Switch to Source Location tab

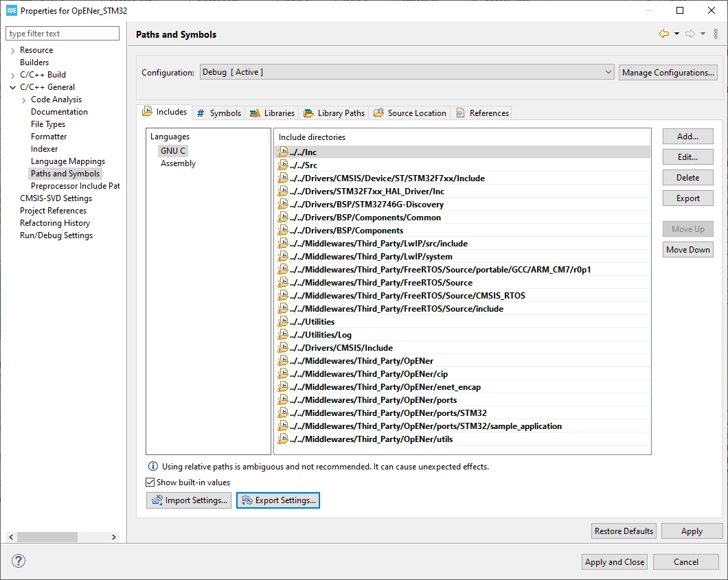coord(410,113)
